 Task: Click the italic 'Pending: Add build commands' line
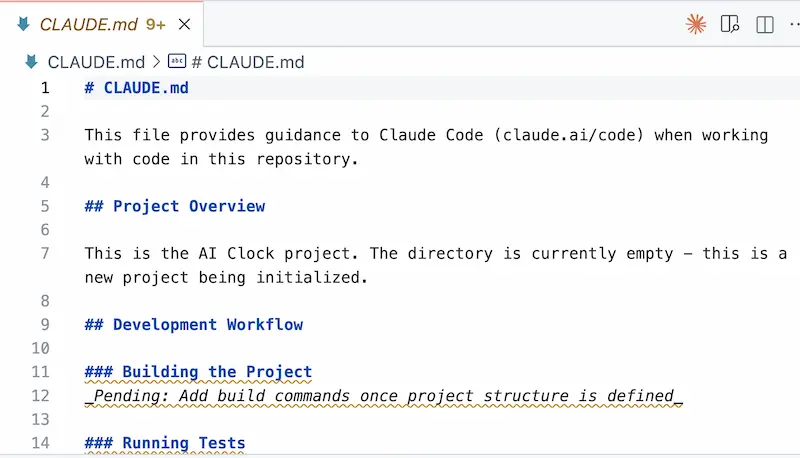[x=383, y=396]
